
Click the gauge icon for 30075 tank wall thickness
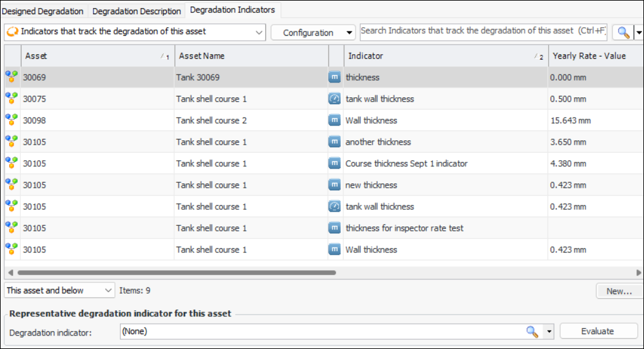[335, 99]
